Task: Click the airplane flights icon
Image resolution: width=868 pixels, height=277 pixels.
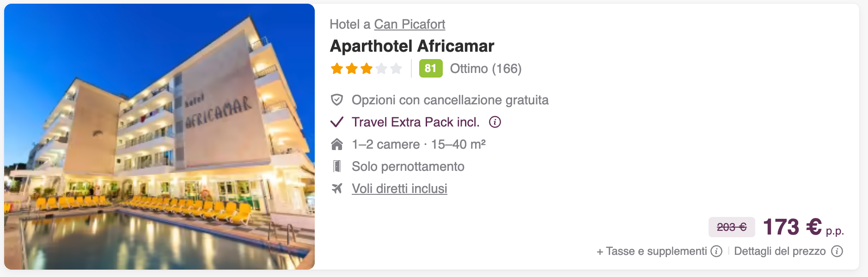Action: click(x=337, y=188)
